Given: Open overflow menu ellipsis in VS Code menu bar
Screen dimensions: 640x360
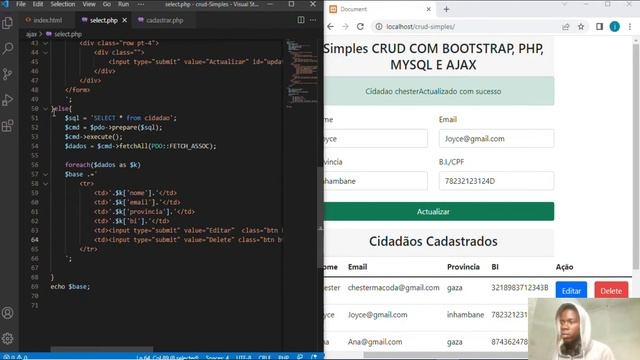Looking at the screenshot, I should click(x=141, y=4).
